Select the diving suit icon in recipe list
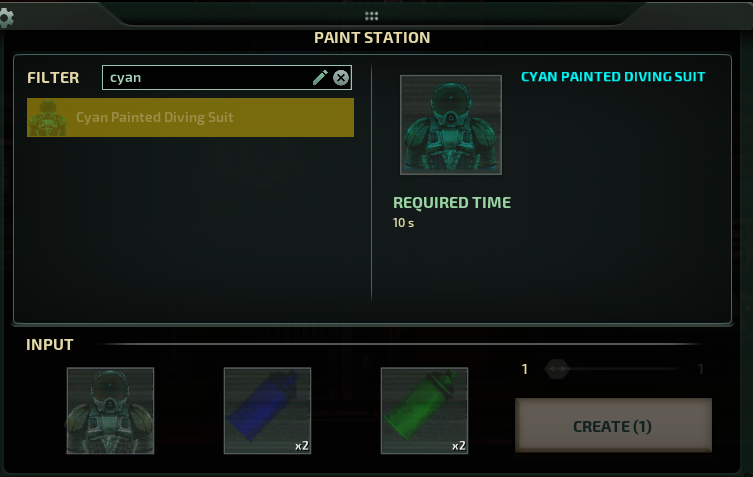 click(47, 118)
